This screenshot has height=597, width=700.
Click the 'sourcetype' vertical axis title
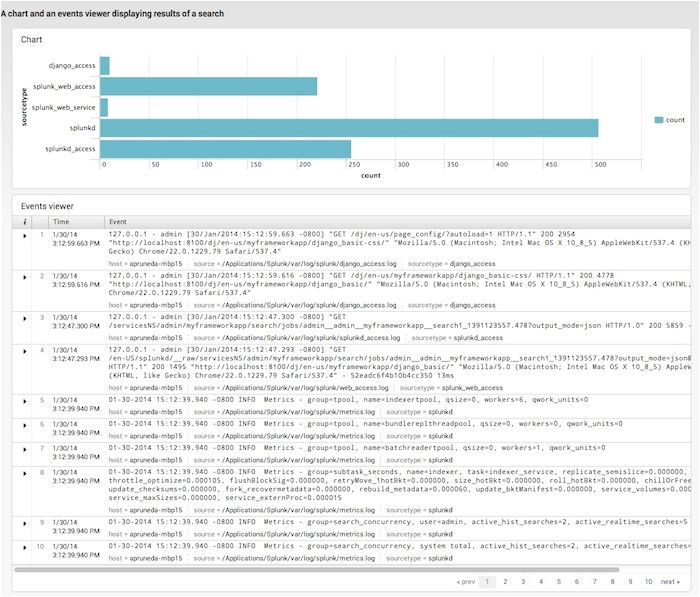[x=24, y=107]
